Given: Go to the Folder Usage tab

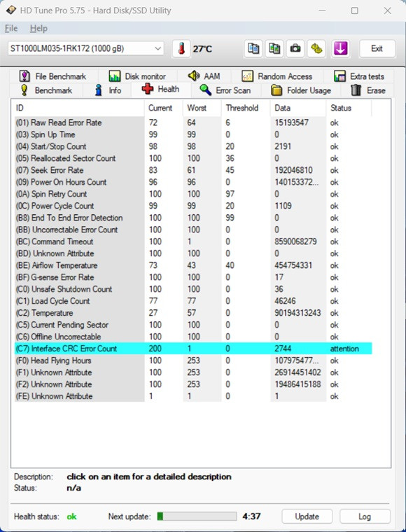Looking at the screenshot, I should tap(301, 90).
